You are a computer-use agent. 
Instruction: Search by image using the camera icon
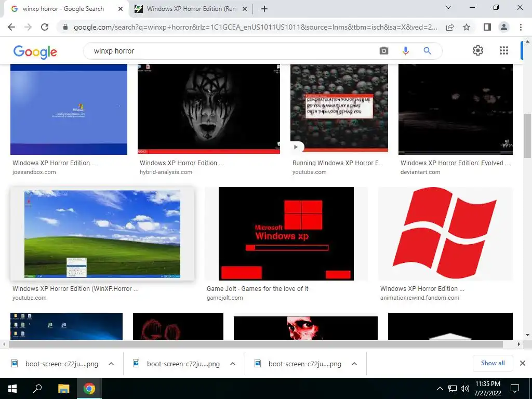[384, 51]
